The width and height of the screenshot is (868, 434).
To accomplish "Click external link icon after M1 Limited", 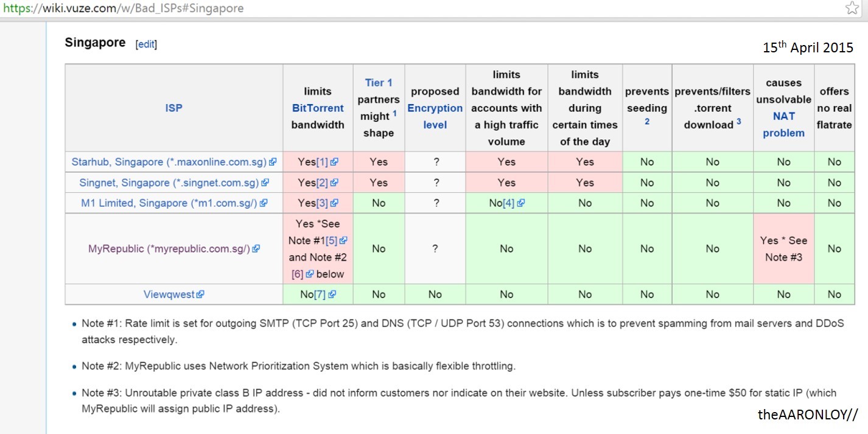I will (x=263, y=203).
